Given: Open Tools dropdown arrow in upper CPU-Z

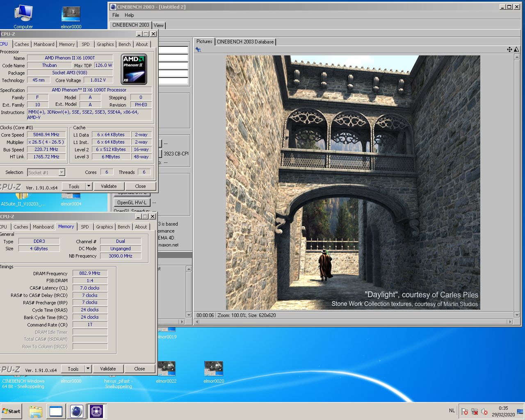Looking at the screenshot, I should 89,186.
